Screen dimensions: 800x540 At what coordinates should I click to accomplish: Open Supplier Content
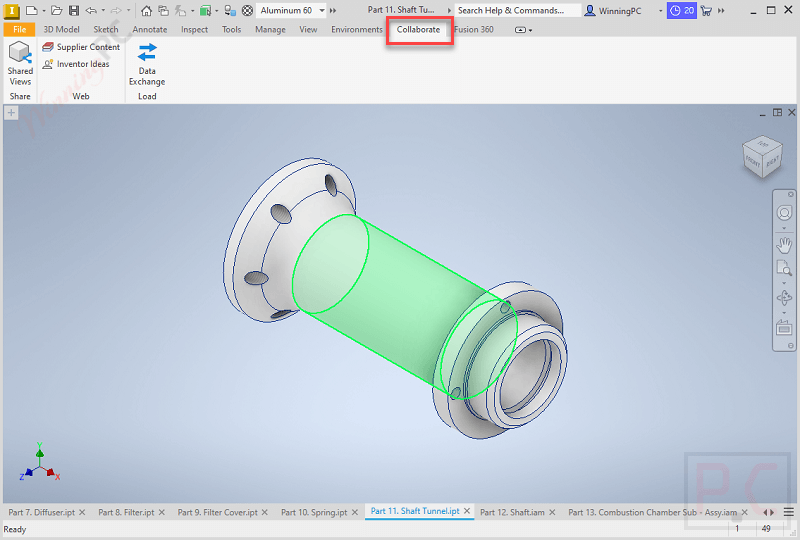[x=81, y=47]
